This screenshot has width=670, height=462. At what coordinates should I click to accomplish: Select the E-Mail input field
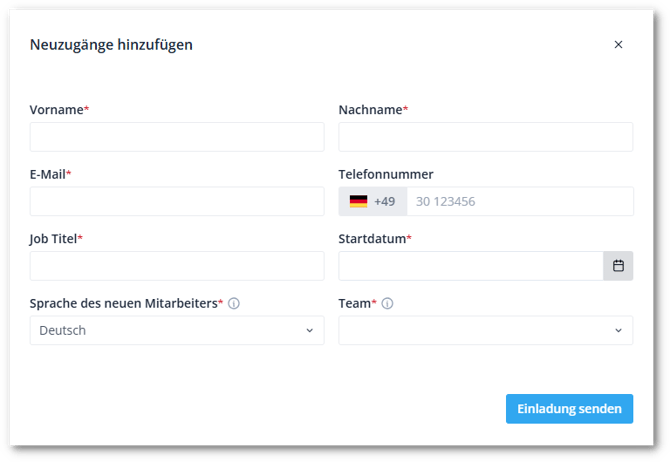[177, 202]
